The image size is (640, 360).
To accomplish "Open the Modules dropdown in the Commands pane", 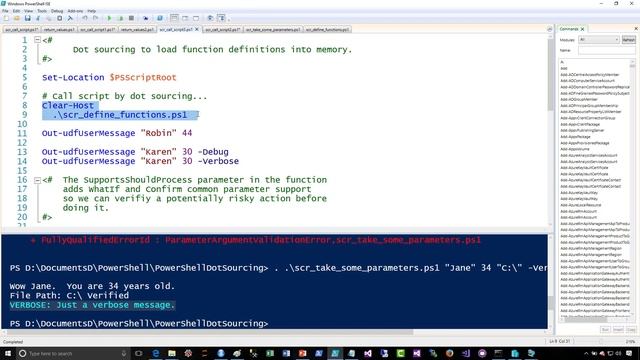I will (x=599, y=40).
